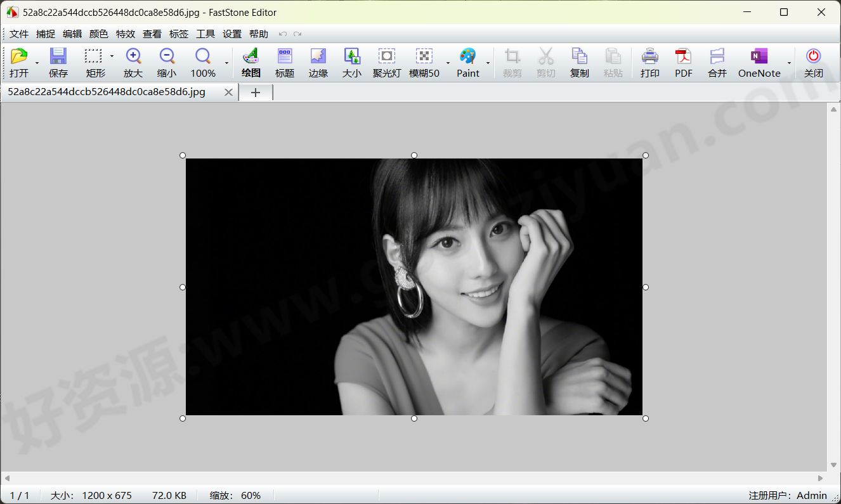Save the current image using 保存
The image size is (841, 504).
58,61
